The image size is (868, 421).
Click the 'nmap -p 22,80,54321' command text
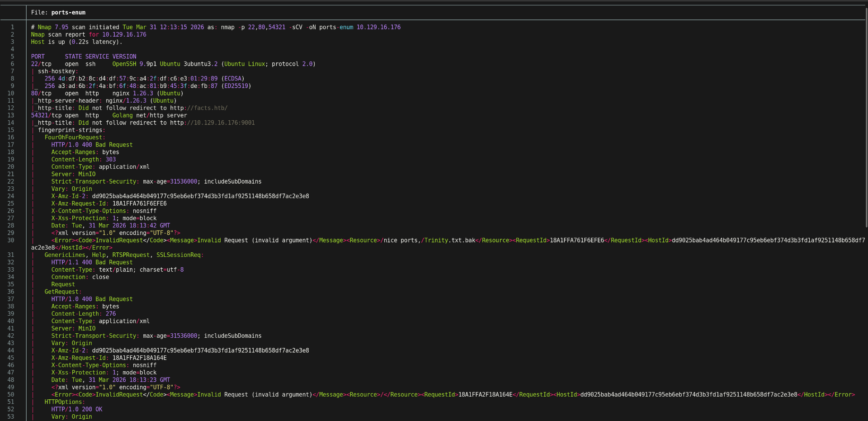253,27
